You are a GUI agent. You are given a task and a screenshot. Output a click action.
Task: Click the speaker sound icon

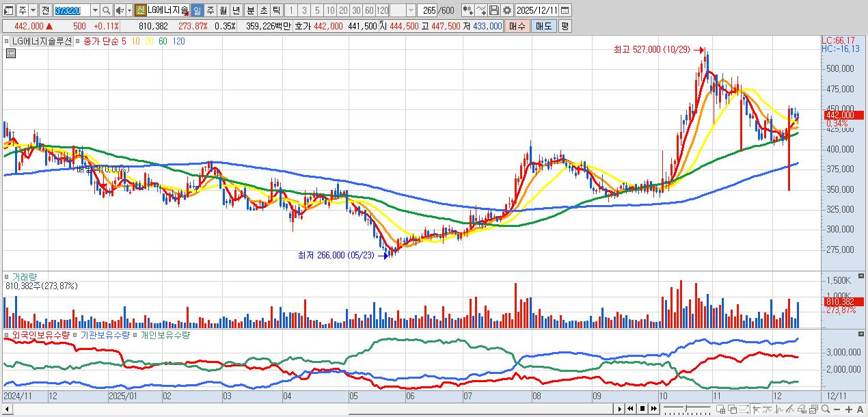119,11
